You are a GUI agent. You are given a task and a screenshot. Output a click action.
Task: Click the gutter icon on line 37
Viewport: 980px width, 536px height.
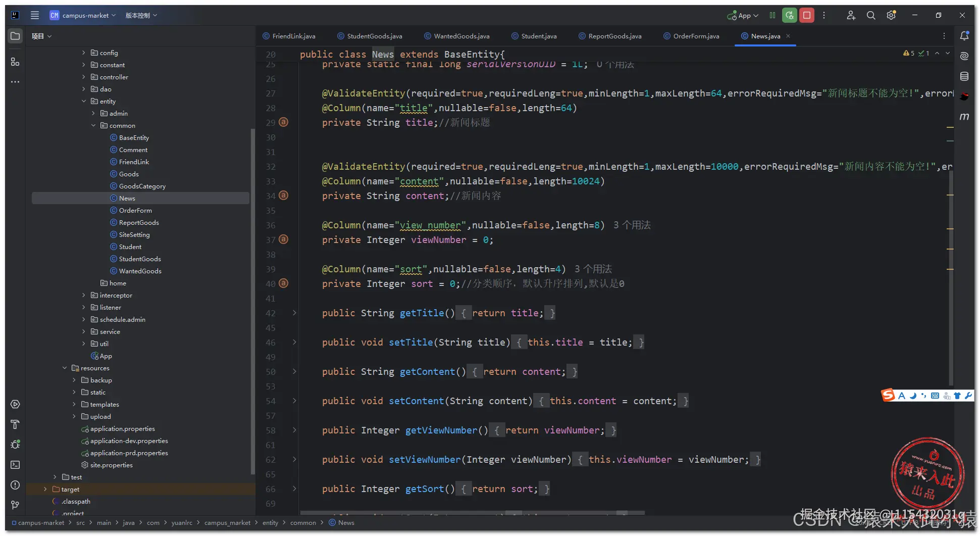(284, 239)
